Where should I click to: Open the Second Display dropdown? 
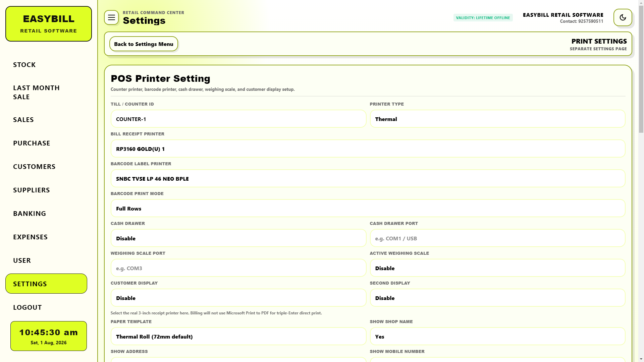tap(497, 298)
